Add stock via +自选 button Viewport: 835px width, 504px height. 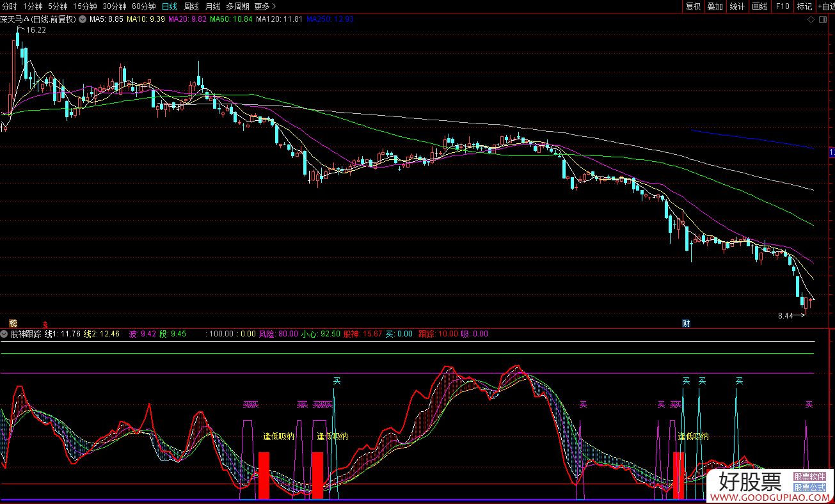coord(825,6)
